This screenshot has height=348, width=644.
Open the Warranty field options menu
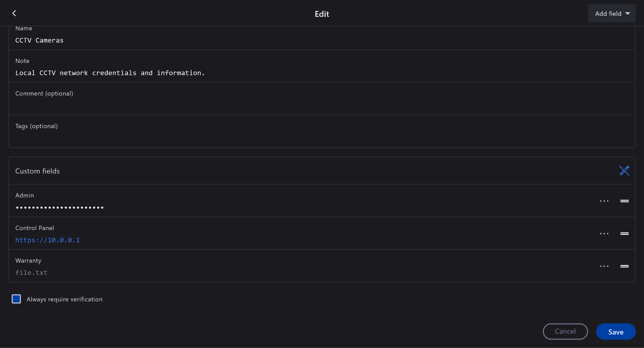tap(604, 266)
